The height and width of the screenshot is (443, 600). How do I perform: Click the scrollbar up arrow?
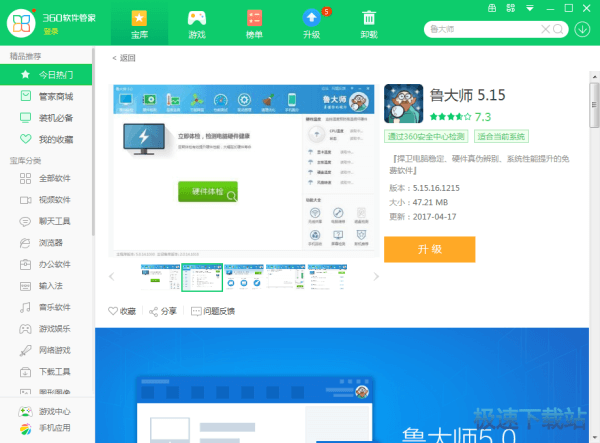pos(594,77)
